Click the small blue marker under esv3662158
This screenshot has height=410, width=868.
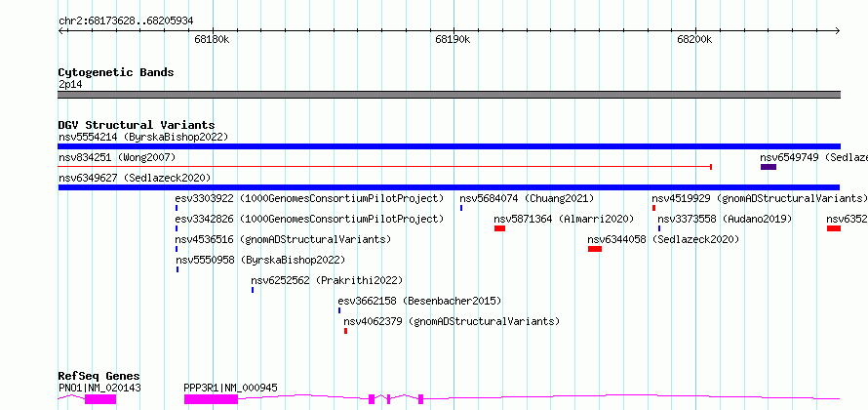pyautogui.click(x=339, y=310)
